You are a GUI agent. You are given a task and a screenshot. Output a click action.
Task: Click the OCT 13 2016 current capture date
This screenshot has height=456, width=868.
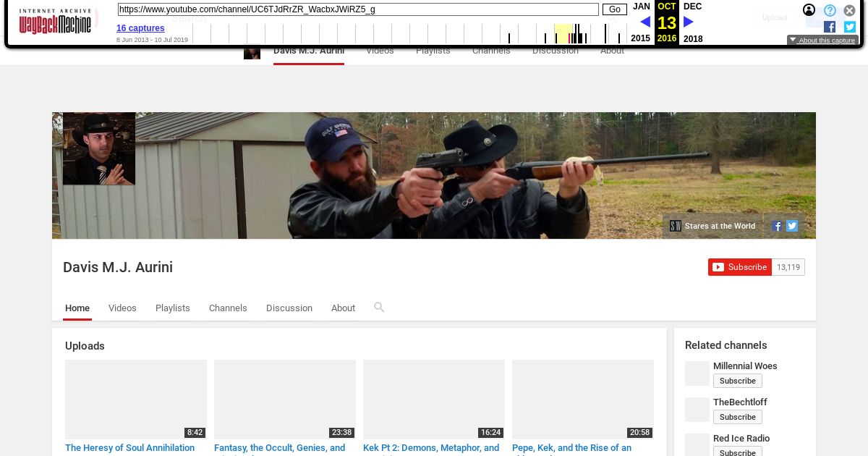coord(667,22)
